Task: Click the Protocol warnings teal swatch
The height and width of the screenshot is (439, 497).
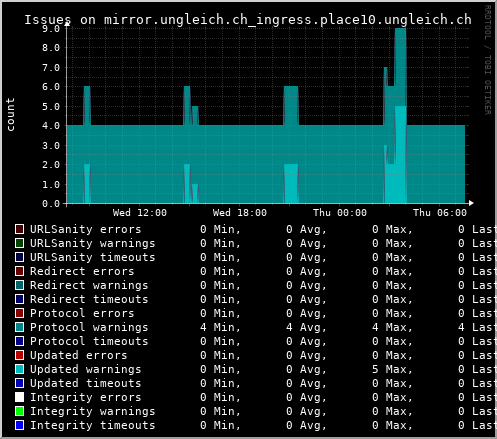Action: click(x=20, y=327)
